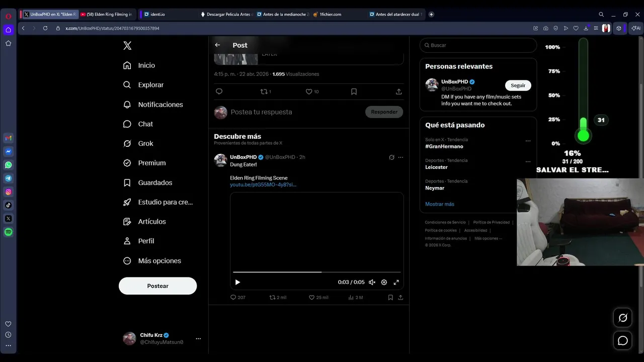The height and width of the screenshot is (362, 644).
Task: Follow UnBoxPHD with Seguir button
Action: pyautogui.click(x=518, y=85)
